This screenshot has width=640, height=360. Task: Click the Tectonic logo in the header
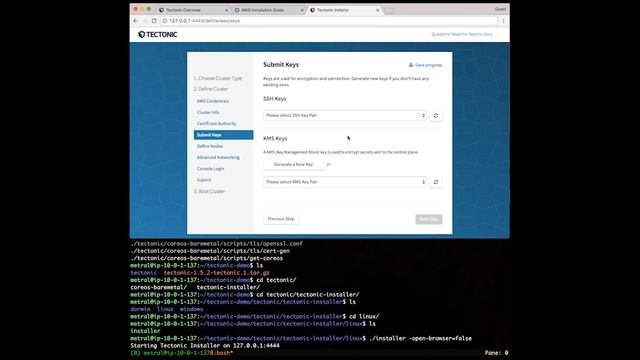[158, 35]
